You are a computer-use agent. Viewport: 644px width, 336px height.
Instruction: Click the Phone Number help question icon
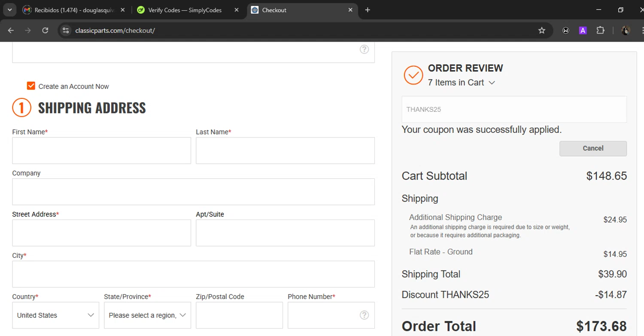pyautogui.click(x=364, y=315)
